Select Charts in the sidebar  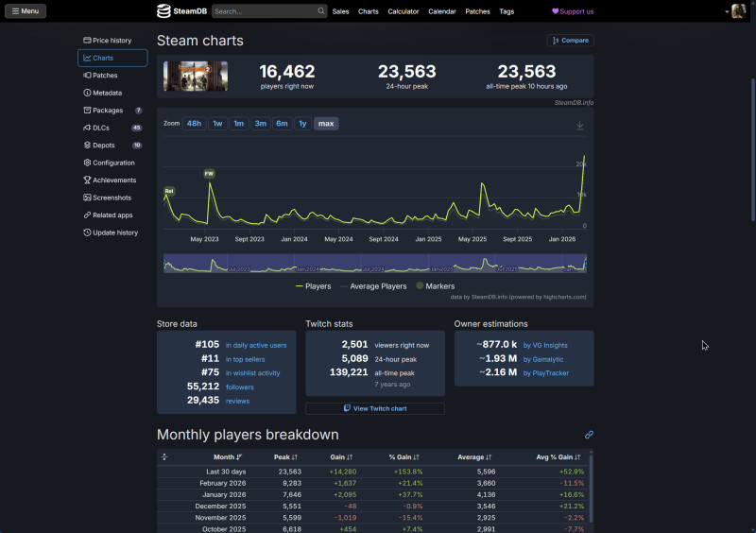(x=112, y=58)
